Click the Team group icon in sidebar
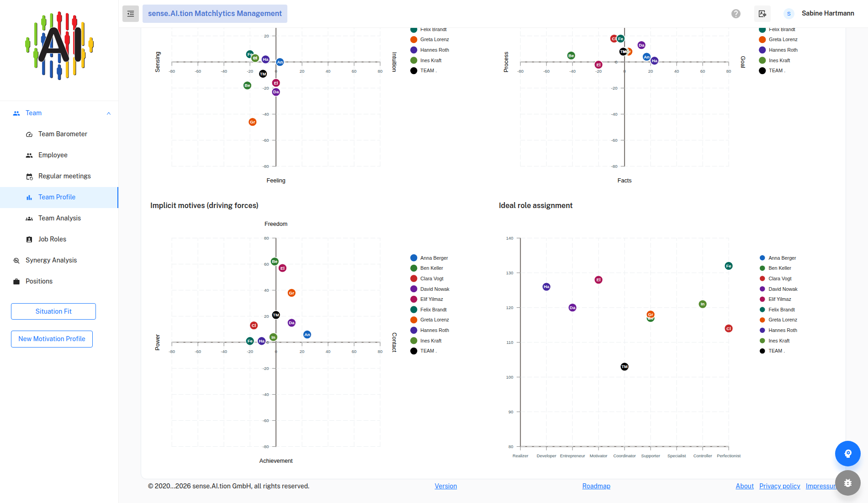Screen dimensions: 868x503 [x=16, y=113]
